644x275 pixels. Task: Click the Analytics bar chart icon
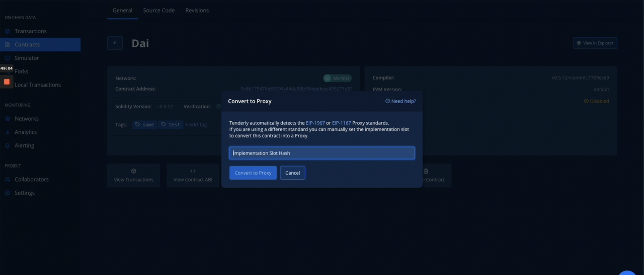coord(8,132)
